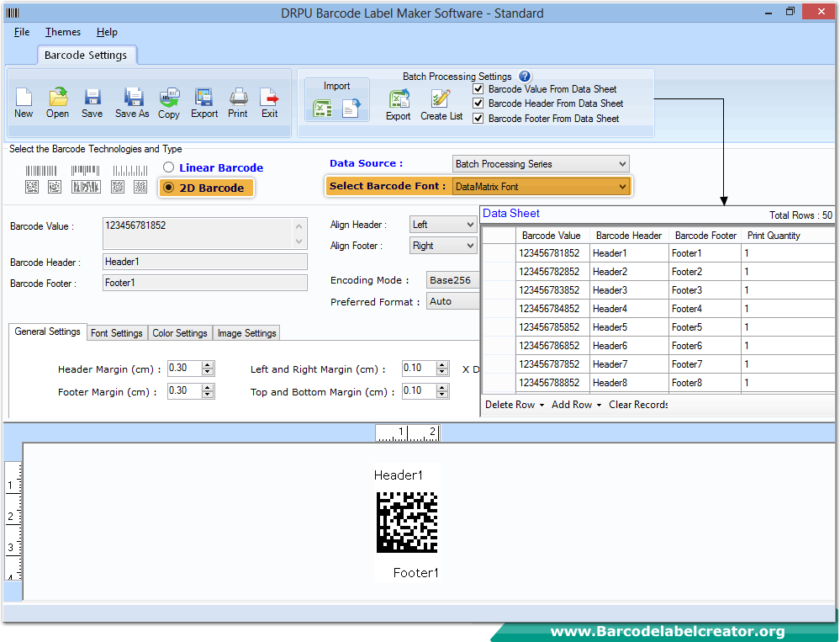Click the Barcode Value column header

552,236
